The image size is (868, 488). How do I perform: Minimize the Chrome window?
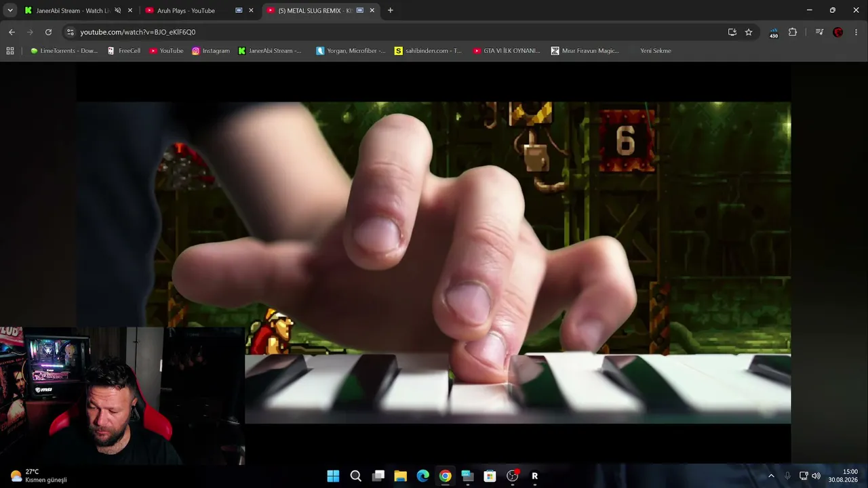tap(809, 10)
